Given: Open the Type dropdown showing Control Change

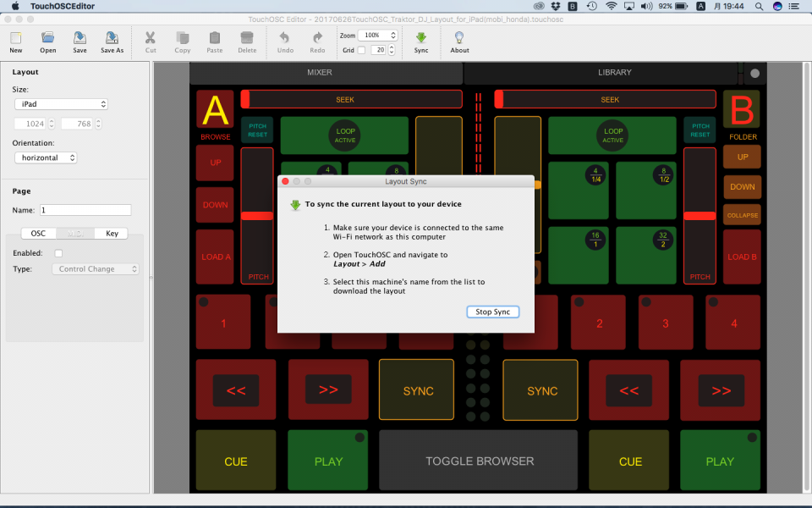Looking at the screenshot, I should 96,269.
